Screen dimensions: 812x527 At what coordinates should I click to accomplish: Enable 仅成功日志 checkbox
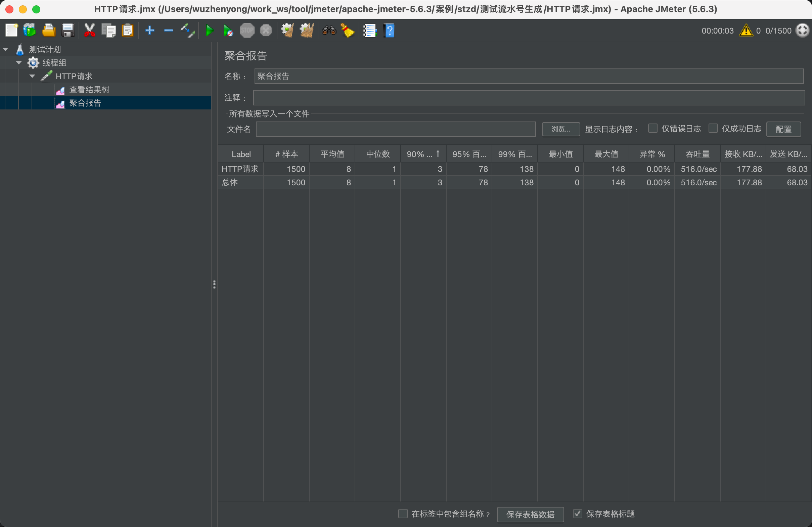tap(713, 129)
